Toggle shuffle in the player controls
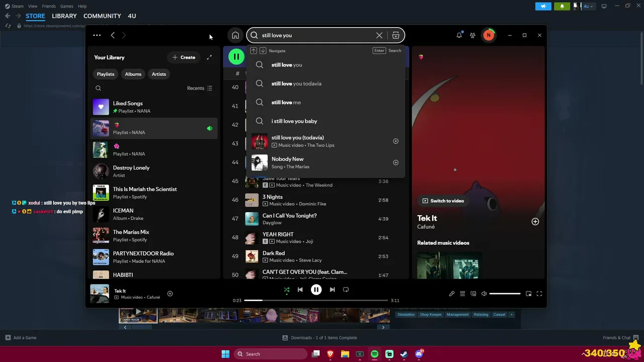Screen dimensions: 644x362 click(x=286, y=290)
